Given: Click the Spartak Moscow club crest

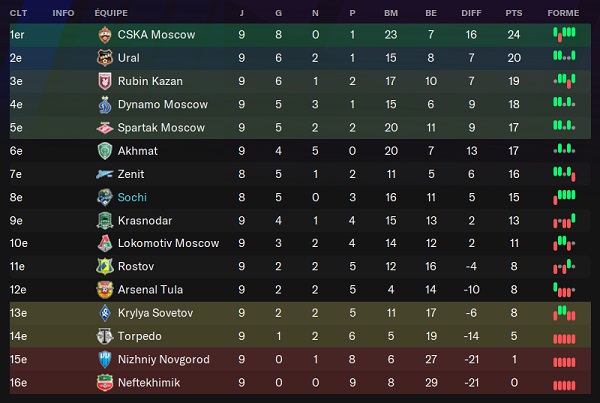Looking at the screenshot, I should pyautogui.click(x=103, y=128).
